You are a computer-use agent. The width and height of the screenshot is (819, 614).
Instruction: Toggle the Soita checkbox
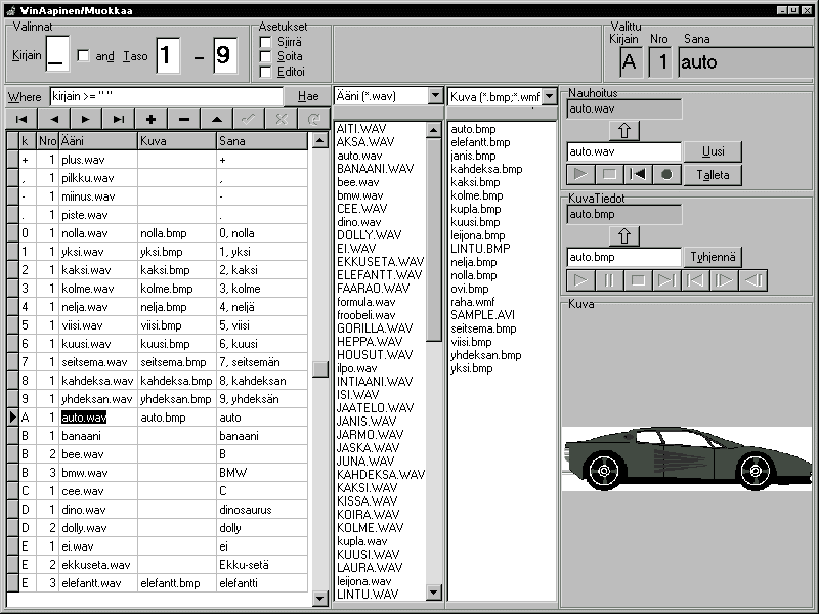pyautogui.click(x=266, y=57)
